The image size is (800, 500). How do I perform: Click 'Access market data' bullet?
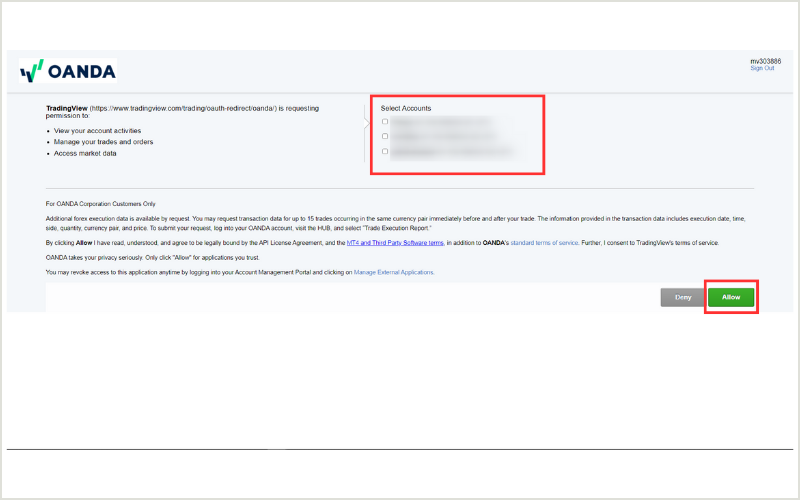(85, 153)
